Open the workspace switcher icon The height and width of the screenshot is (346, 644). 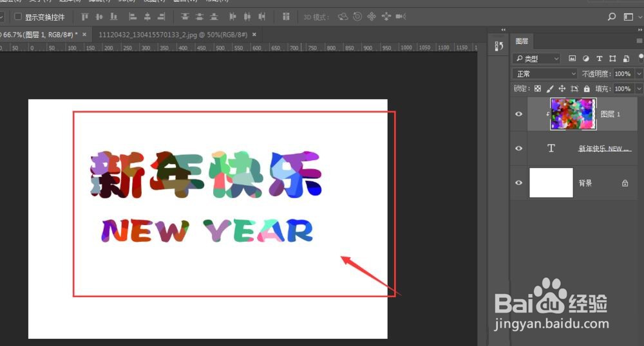pos(629,17)
